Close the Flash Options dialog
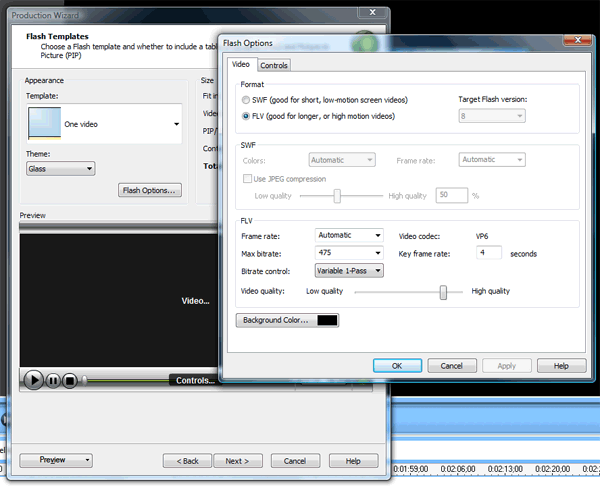Image resolution: width=600 pixels, height=486 pixels. point(577,40)
